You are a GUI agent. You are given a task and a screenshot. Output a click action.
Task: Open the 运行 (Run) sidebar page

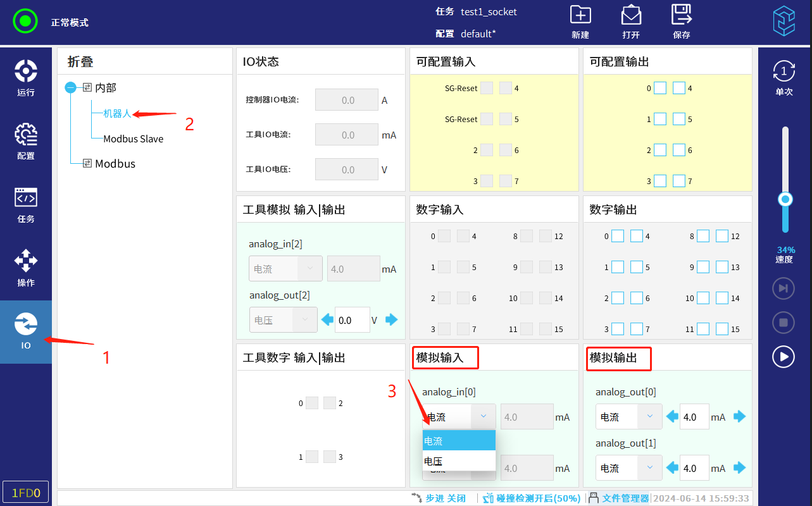click(x=26, y=78)
